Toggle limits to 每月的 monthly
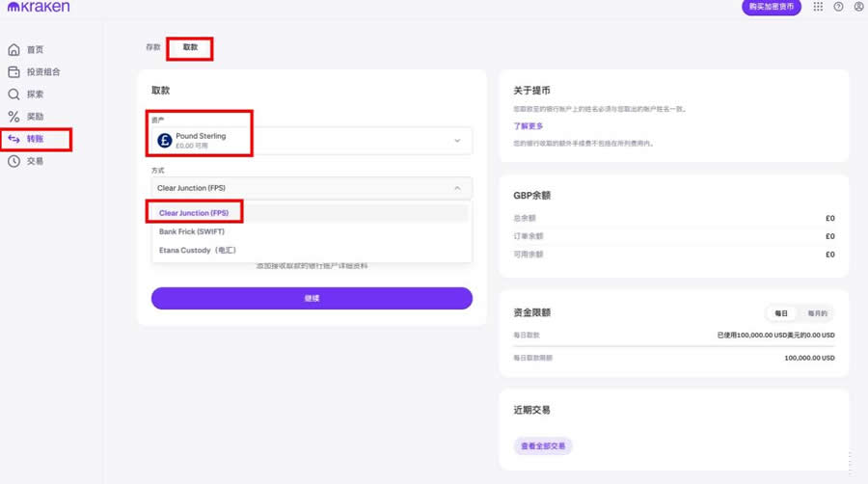 (816, 313)
